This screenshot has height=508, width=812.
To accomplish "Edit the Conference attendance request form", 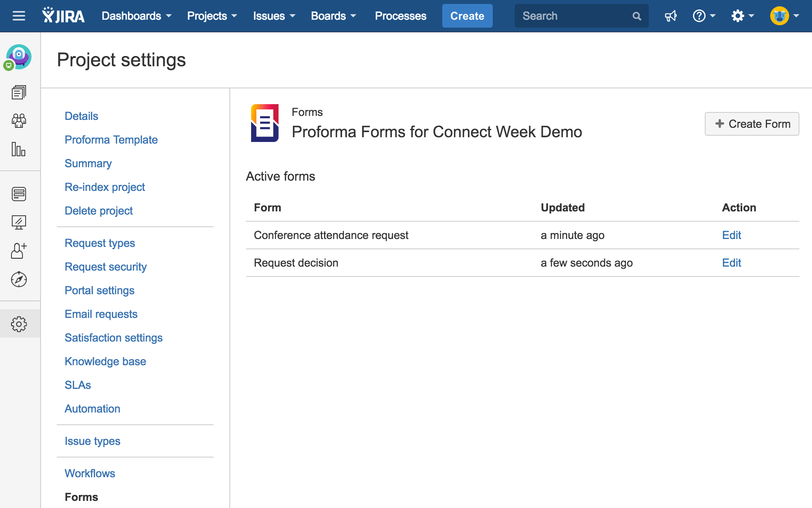I will click(731, 235).
